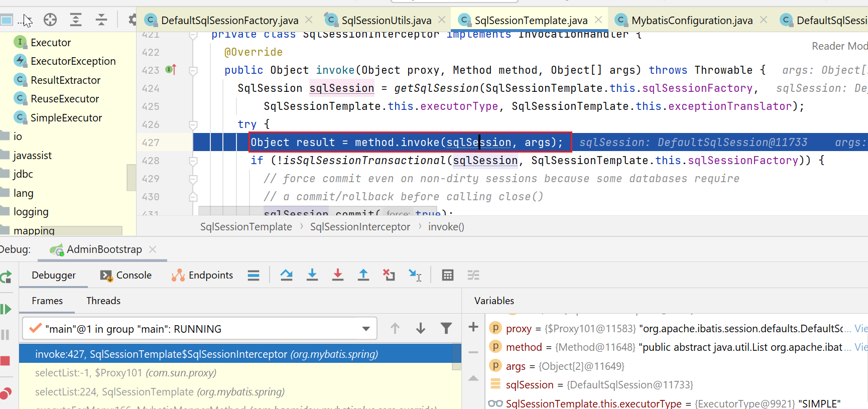This screenshot has height=409, width=868.
Task: Collapse code fold marker at line 423
Action: (193, 71)
